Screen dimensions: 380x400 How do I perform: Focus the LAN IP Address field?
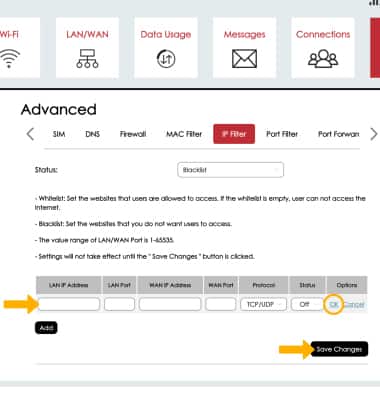[x=69, y=304]
